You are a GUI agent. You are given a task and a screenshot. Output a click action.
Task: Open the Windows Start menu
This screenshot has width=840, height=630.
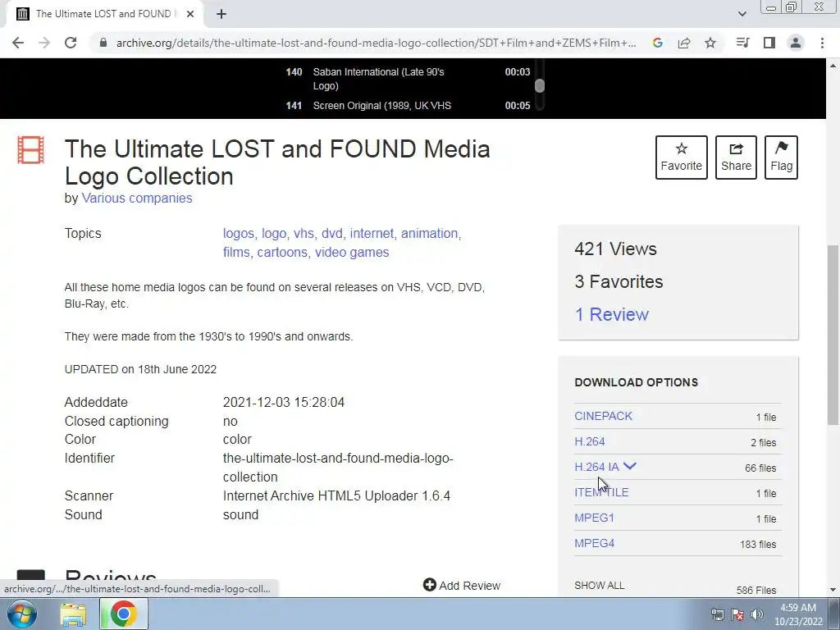[x=22, y=614]
